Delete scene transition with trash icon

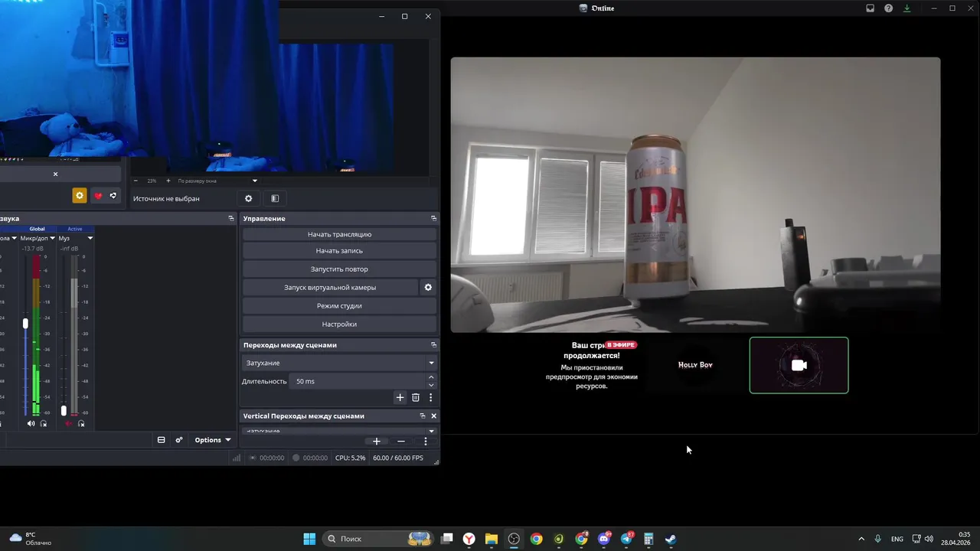click(x=416, y=397)
